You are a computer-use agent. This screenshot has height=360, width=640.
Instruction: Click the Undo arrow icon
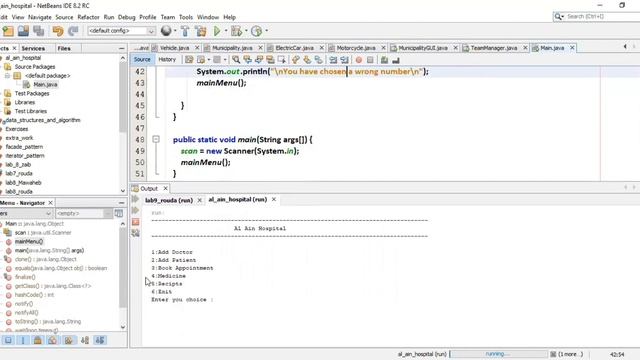point(58,31)
